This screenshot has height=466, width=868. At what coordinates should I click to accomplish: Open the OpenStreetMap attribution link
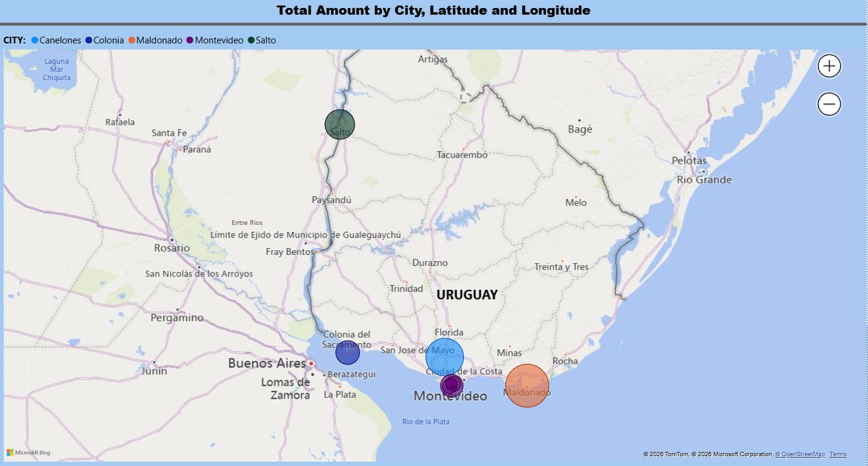[800, 454]
